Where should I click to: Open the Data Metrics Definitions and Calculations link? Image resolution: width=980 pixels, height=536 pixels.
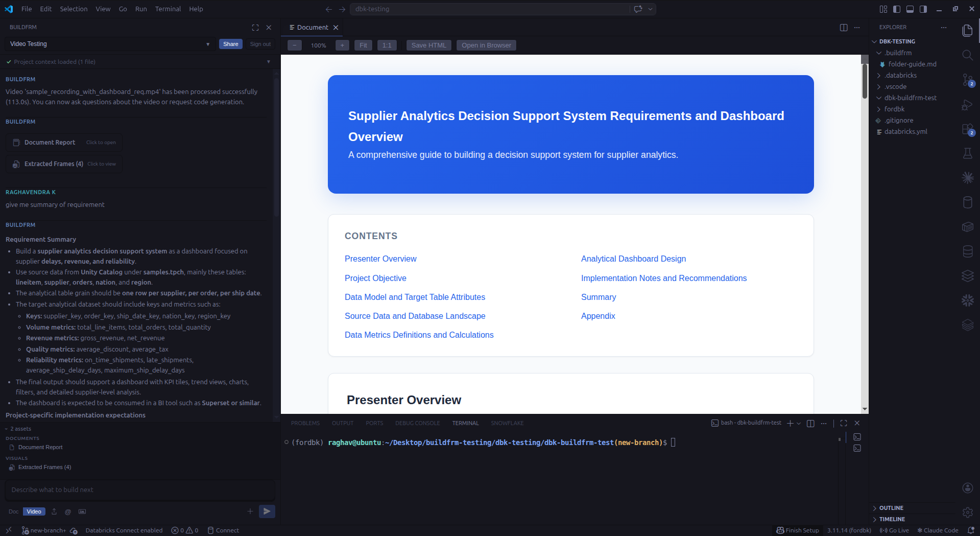point(419,335)
